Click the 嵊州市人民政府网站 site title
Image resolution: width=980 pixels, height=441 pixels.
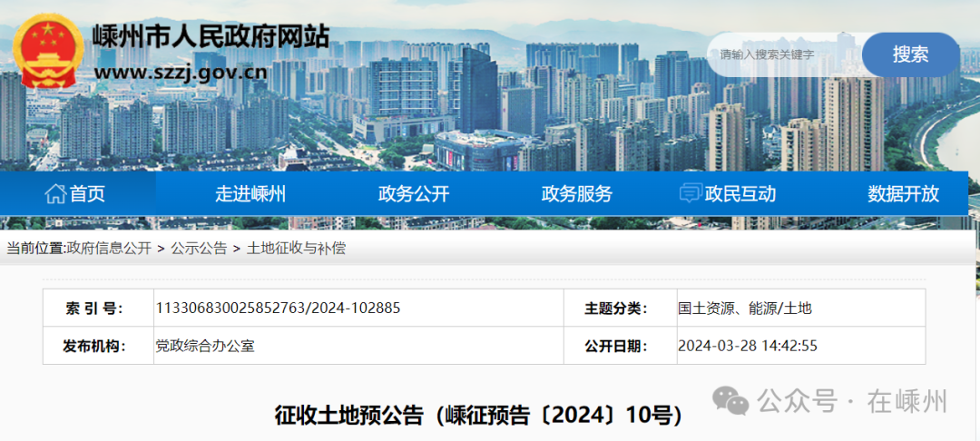pos(211,37)
